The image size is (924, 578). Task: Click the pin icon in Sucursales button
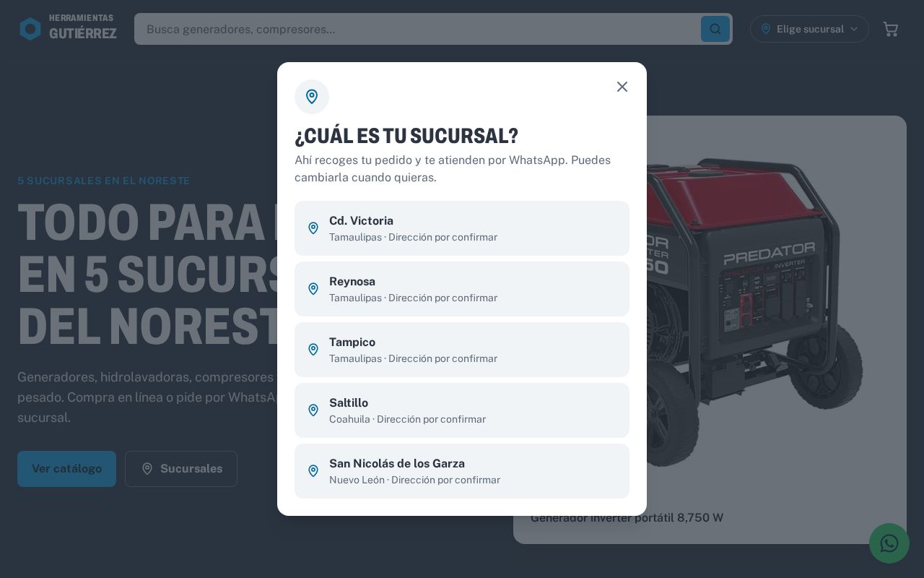coord(147,469)
